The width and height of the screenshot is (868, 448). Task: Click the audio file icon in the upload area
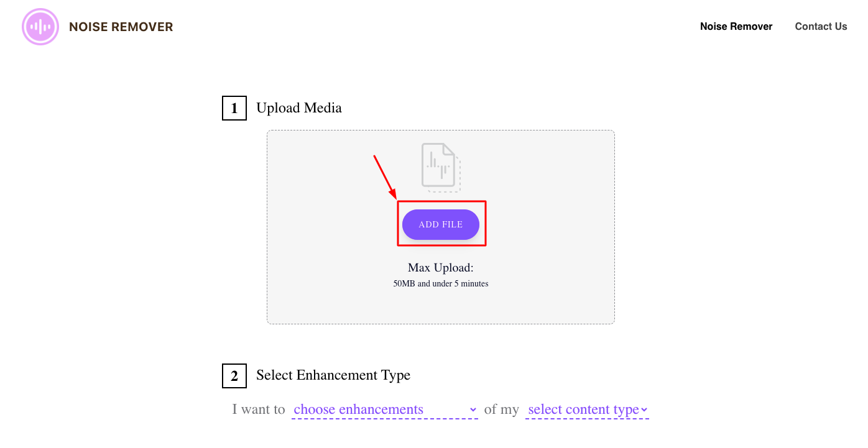pos(441,167)
